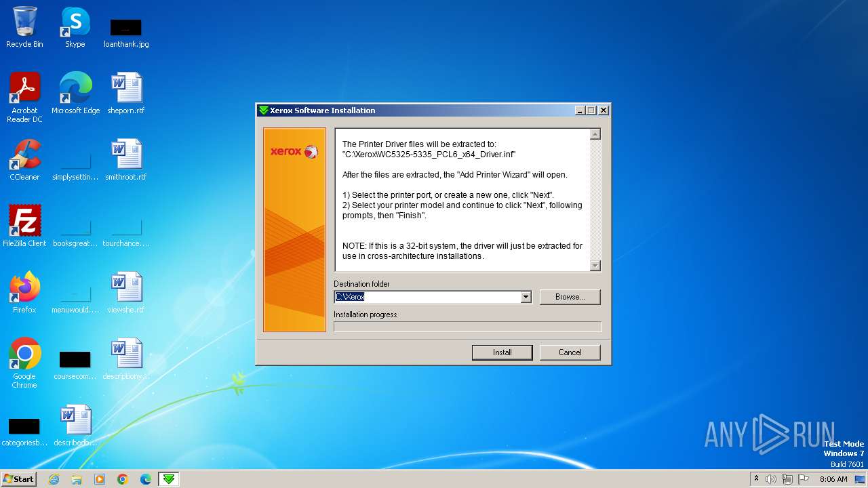Click the Xerox installer taskbar button
This screenshot has height=488, width=868.
pos(169,479)
